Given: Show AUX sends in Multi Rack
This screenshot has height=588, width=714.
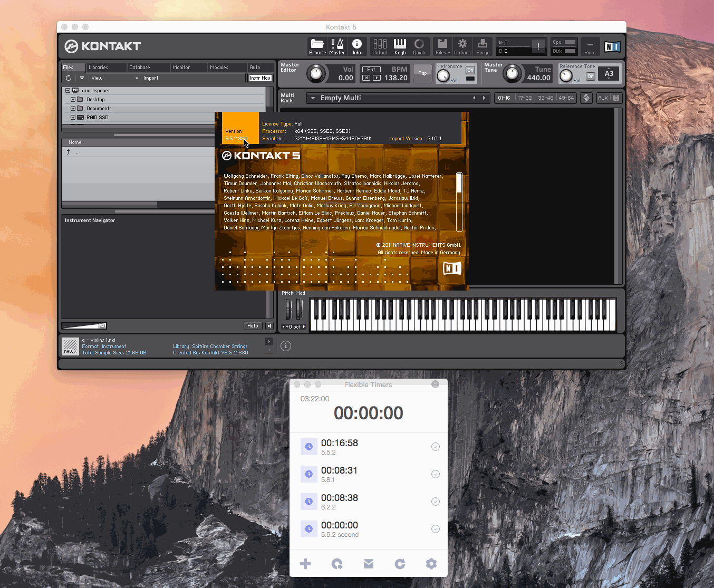Looking at the screenshot, I should pos(603,98).
